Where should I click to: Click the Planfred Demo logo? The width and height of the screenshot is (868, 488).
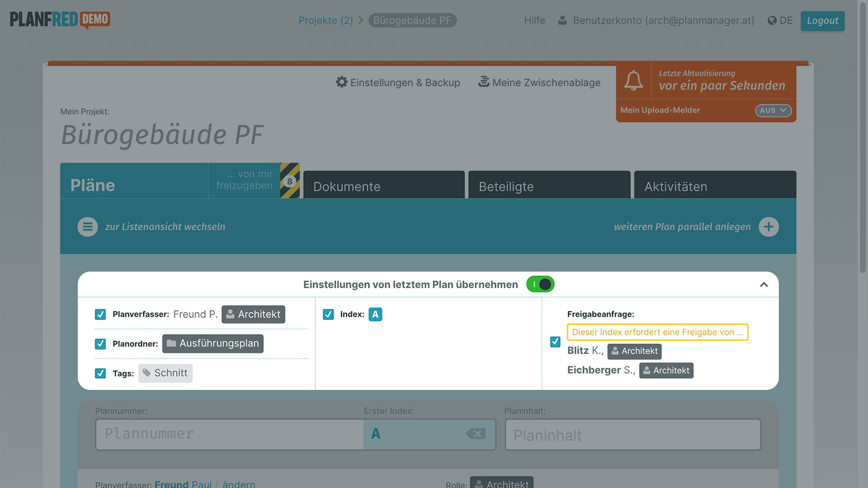coord(60,20)
